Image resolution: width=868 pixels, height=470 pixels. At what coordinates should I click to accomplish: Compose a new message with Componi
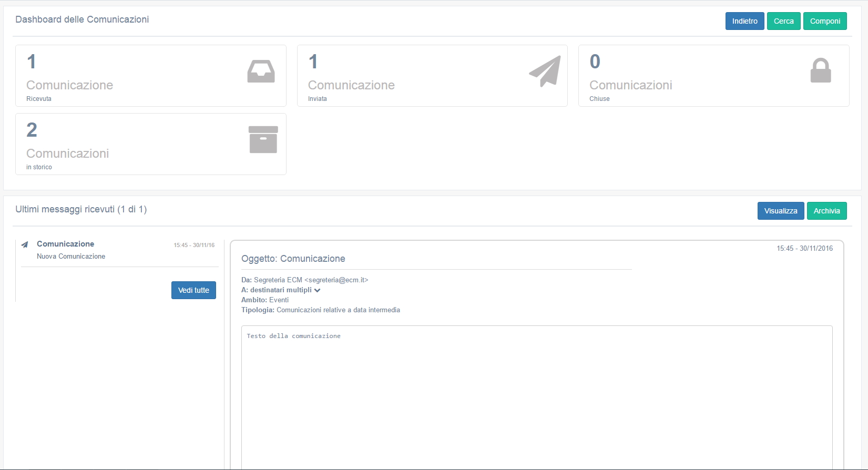pyautogui.click(x=824, y=21)
